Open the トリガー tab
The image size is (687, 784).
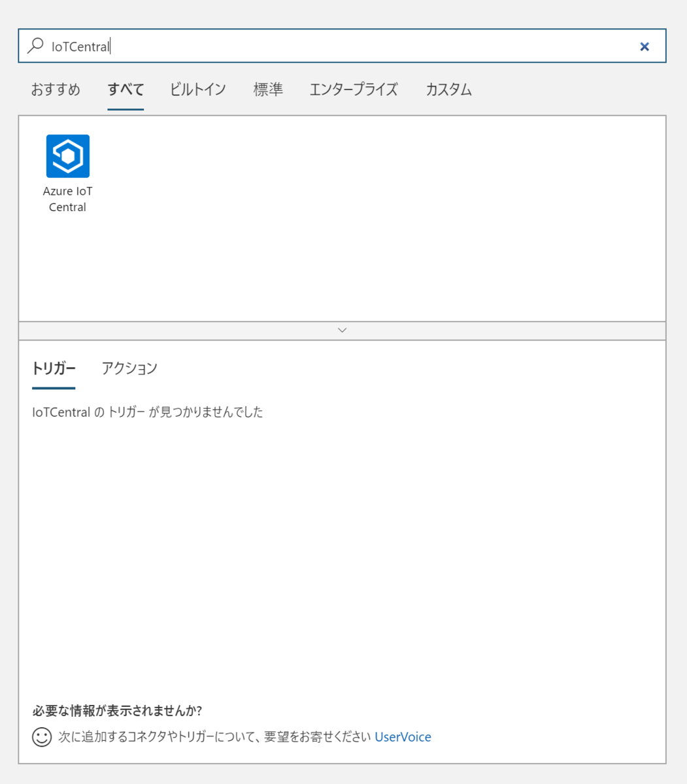tap(54, 368)
